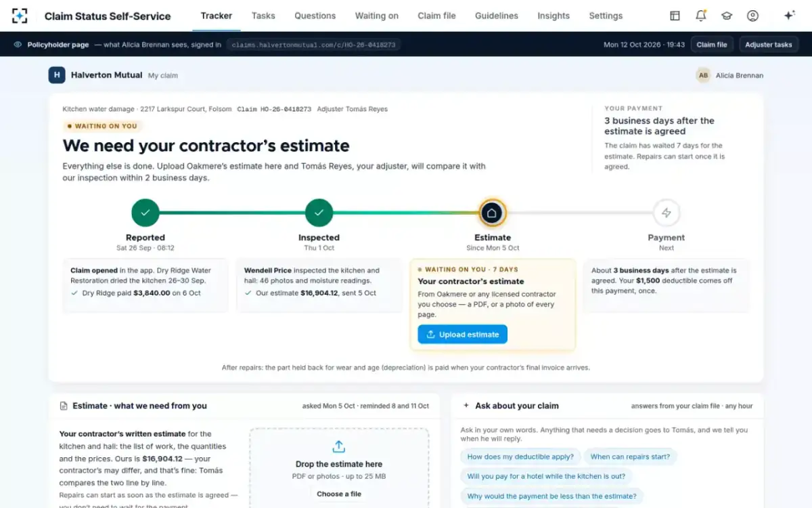
Task: Click "Our estimate $16,904.12, sent 5 Oct"
Action: click(316, 293)
